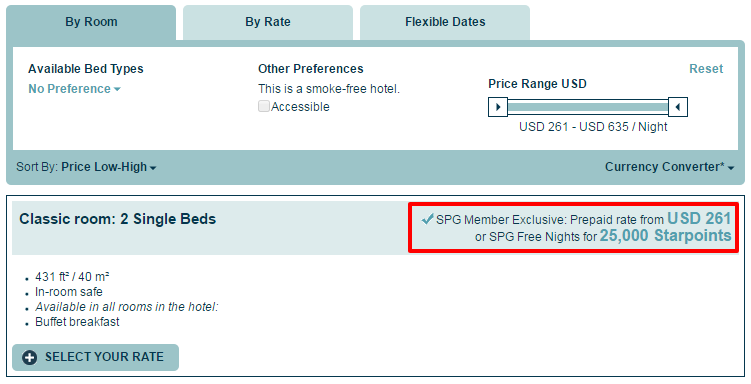Click the Classic room: 2 Single Beds heading
This screenshot has height=384, width=751.
click(118, 219)
